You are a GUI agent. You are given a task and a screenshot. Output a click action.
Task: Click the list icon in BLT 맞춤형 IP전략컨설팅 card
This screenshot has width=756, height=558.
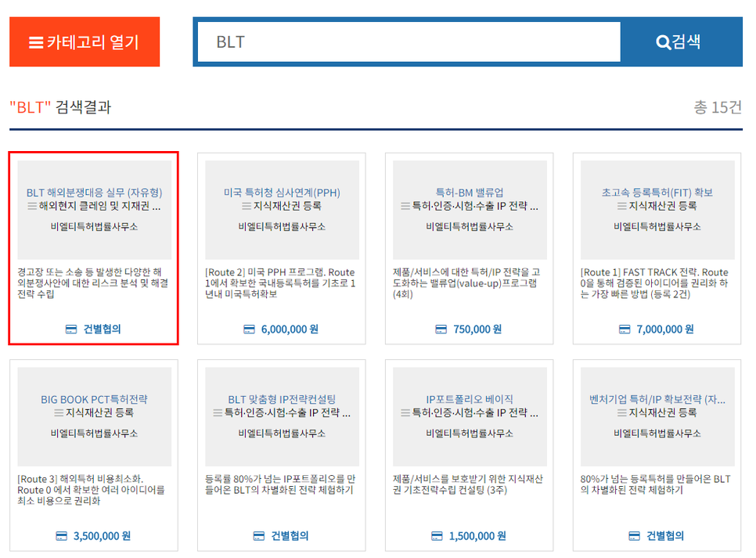[x=218, y=413]
